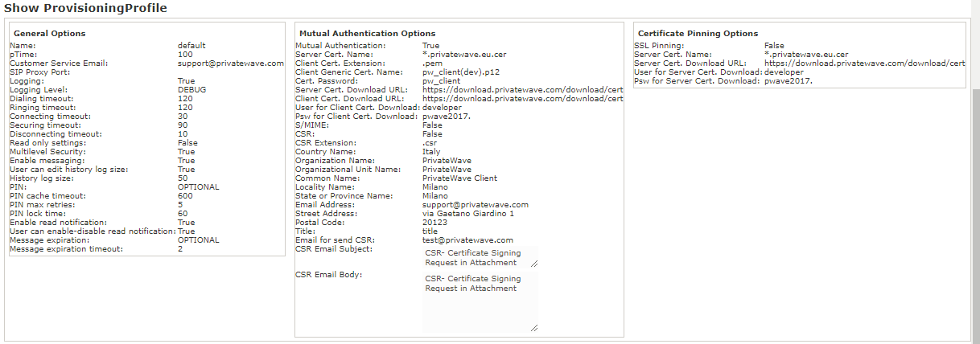This screenshot has width=980, height=344.
Task: Select the Connecting timeout value 30
Action: 183,117
